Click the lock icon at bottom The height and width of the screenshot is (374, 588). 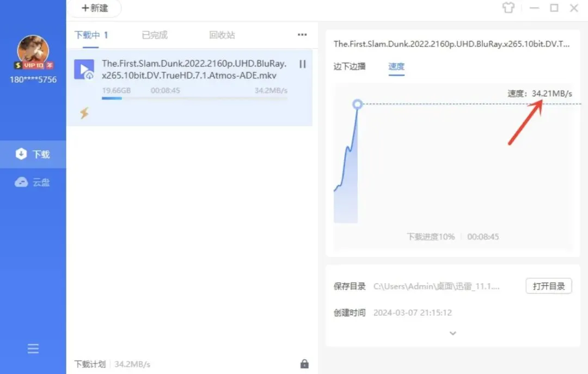coord(304,364)
